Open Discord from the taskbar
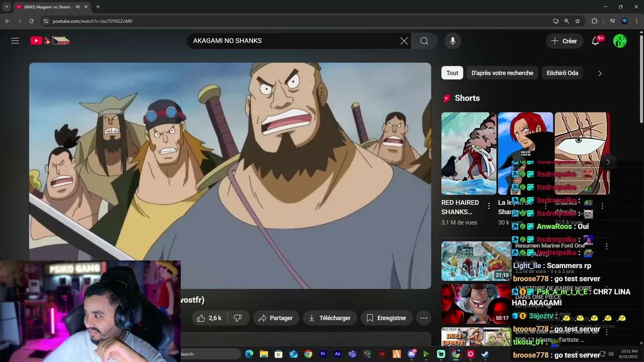This screenshot has height=362, width=644. pos(412,354)
